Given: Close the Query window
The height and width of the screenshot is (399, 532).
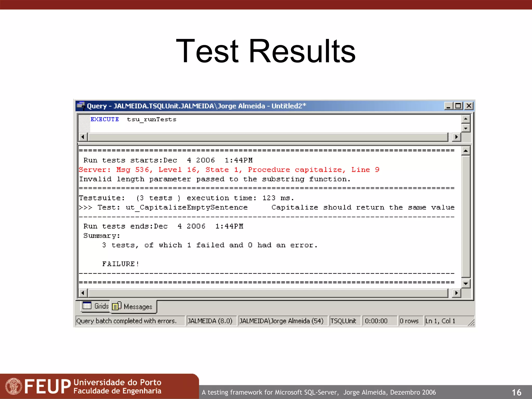Looking at the screenshot, I should 469,106.
